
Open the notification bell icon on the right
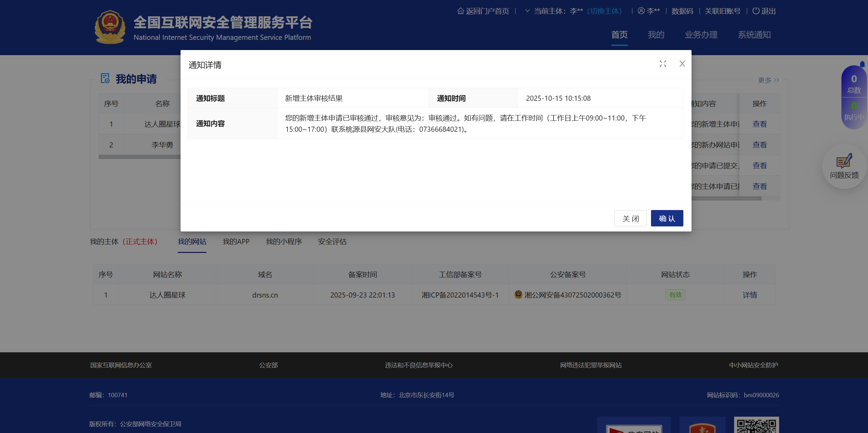(863, 64)
